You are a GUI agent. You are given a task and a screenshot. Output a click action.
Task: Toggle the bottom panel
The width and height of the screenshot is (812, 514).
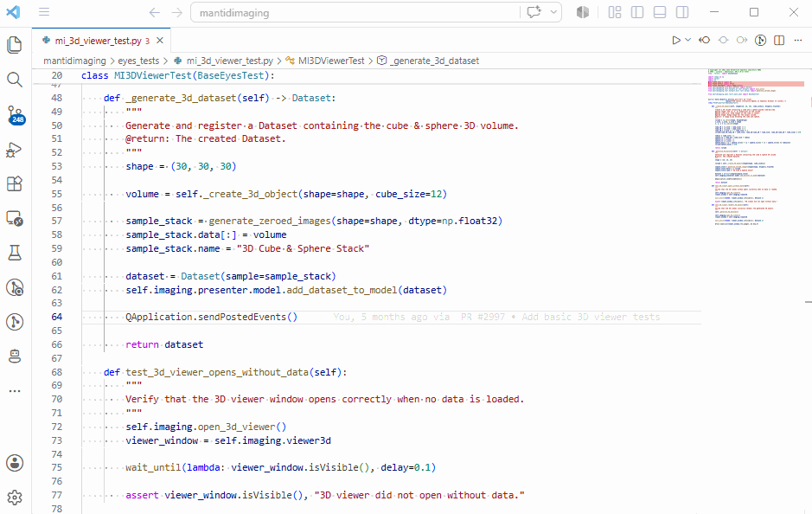[660, 12]
